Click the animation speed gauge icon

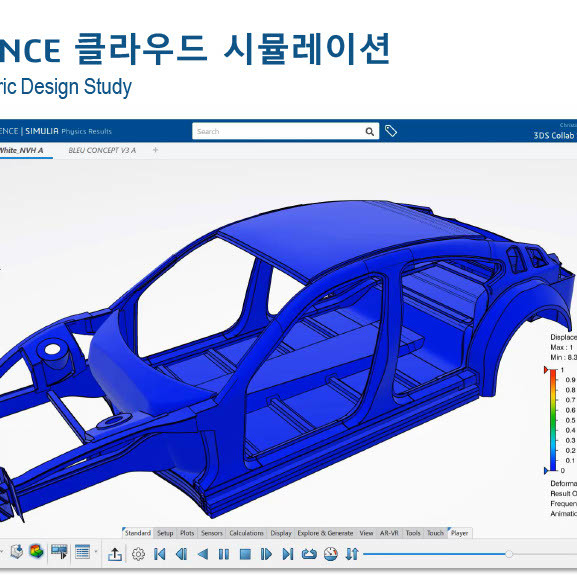coord(331,554)
